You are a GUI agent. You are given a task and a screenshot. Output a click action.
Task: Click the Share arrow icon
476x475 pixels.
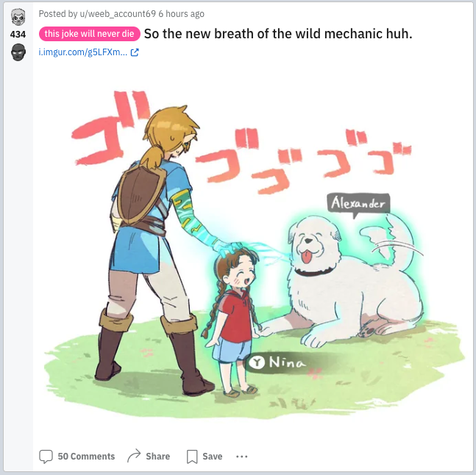134,456
